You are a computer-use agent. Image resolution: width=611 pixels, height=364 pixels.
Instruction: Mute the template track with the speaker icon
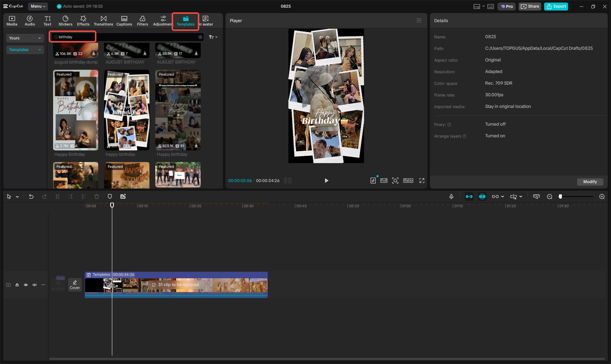coord(34,285)
